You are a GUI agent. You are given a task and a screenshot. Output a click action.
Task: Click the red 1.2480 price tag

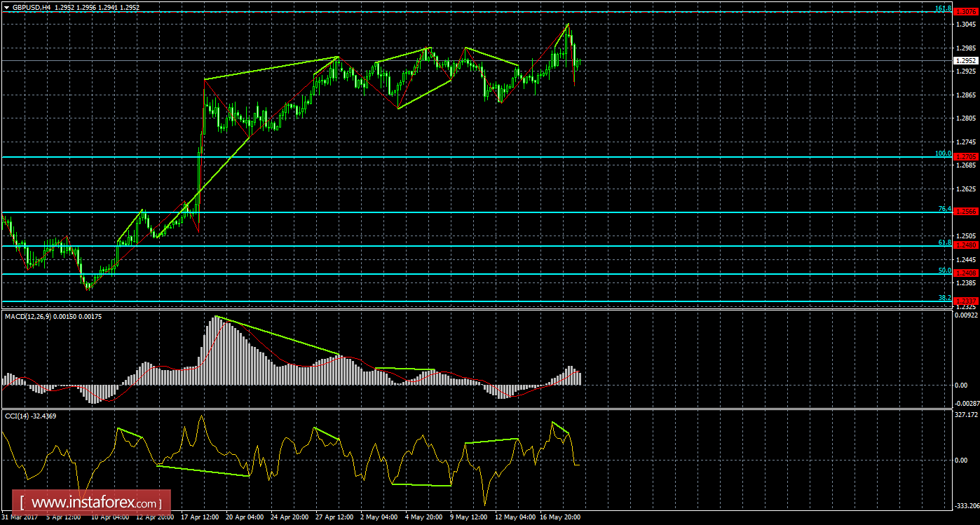tap(965, 246)
